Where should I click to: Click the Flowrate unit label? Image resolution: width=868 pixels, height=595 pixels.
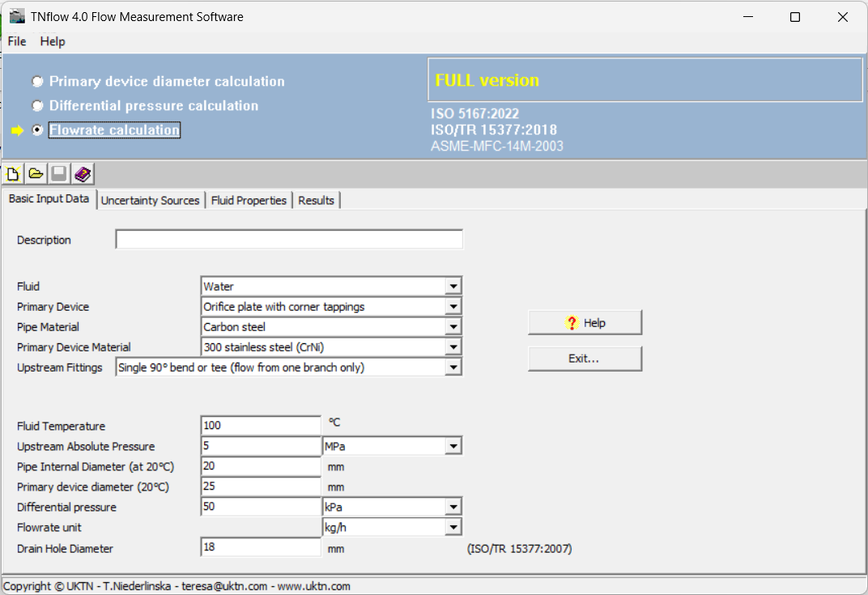point(49,528)
